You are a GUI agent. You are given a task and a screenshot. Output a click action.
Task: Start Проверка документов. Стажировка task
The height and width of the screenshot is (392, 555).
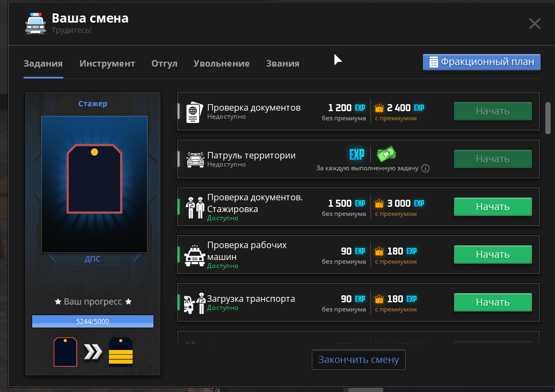493,207
